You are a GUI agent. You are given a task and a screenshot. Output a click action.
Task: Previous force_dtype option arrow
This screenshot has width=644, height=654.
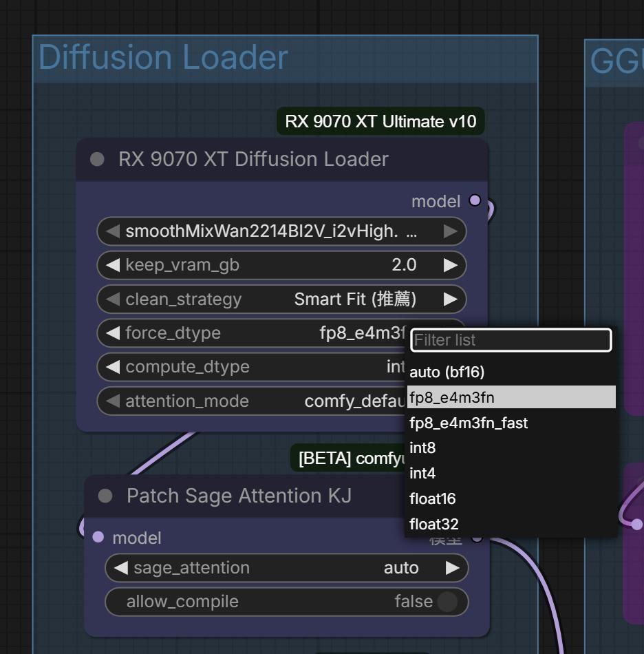coord(113,333)
